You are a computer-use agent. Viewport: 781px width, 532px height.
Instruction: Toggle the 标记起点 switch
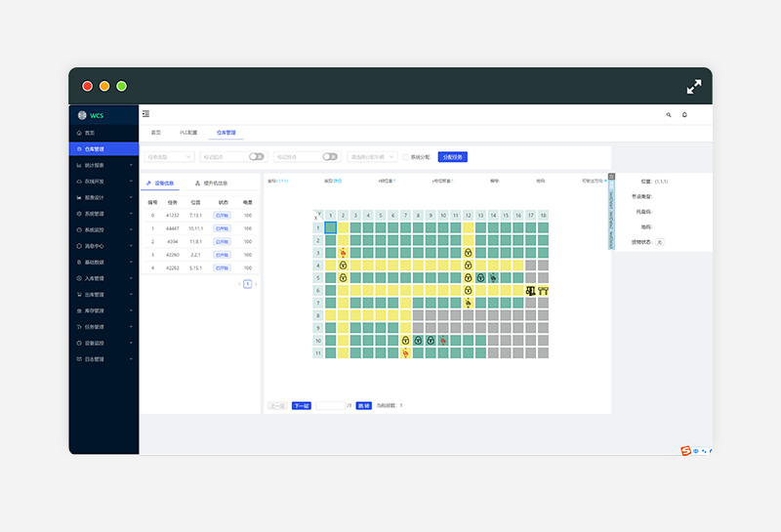coord(256,156)
